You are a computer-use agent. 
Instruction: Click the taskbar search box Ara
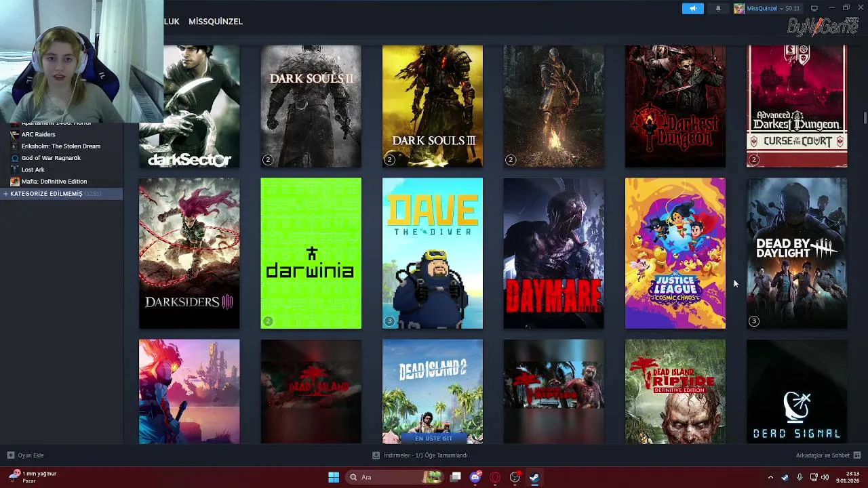pos(395,477)
